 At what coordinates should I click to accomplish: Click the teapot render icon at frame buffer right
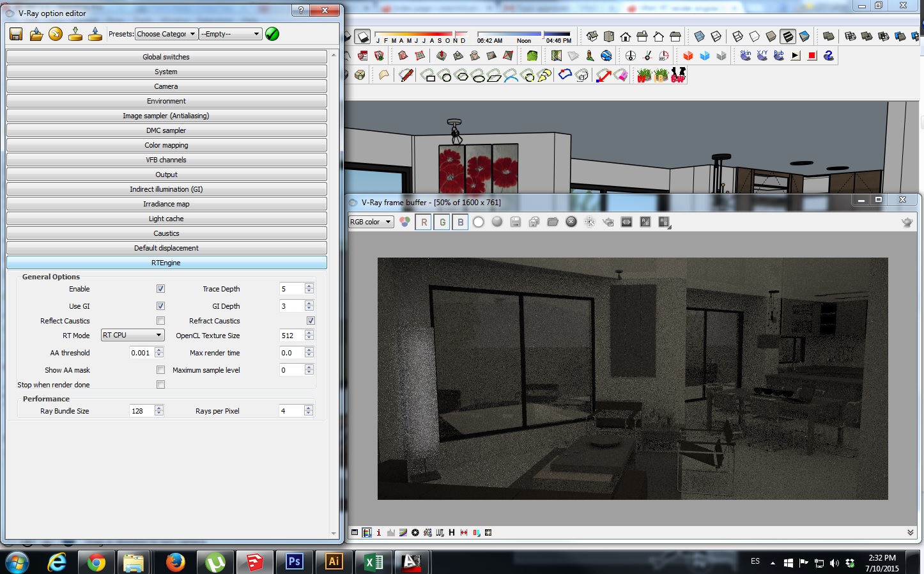click(x=907, y=222)
